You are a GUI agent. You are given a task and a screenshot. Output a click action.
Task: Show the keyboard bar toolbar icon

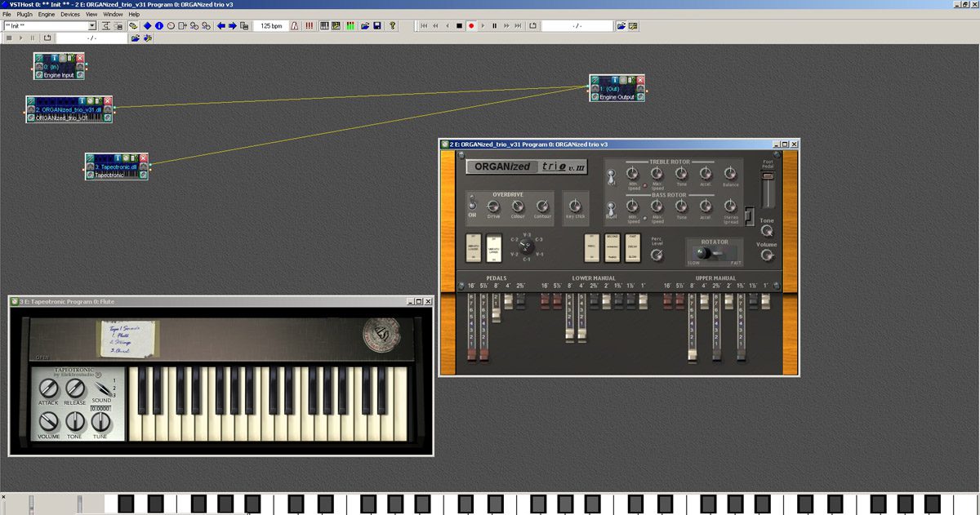point(324,26)
